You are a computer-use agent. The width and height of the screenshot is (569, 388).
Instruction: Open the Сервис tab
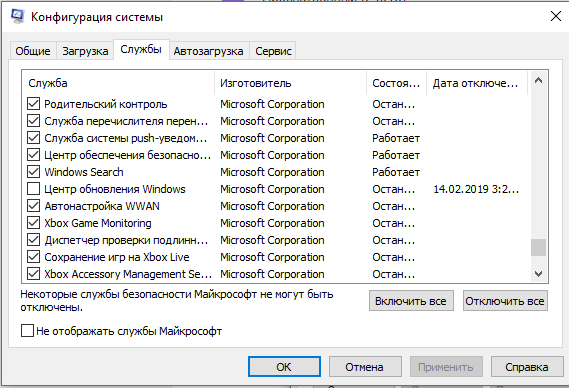[273, 51]
